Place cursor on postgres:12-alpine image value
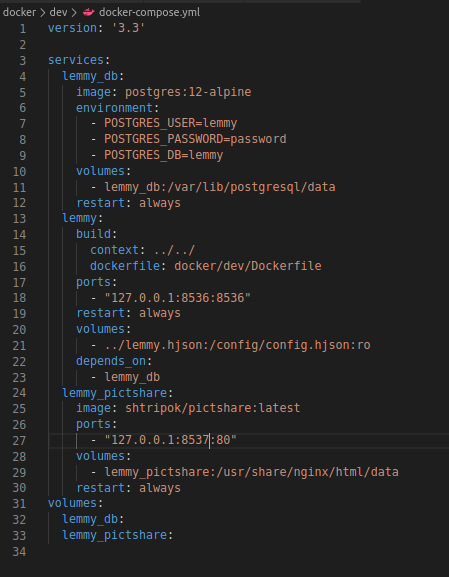Screen dimensions: 449x577 (188, 92)
